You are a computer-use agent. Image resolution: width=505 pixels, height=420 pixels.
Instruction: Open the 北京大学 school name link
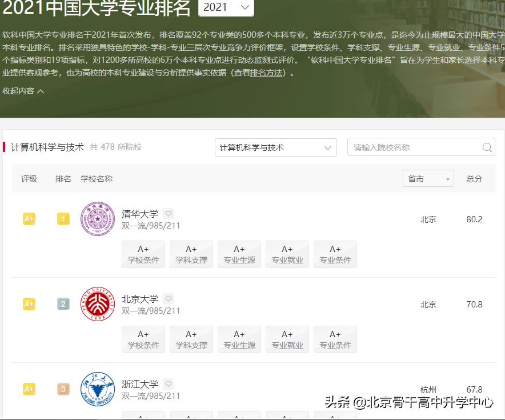point(140,299)
